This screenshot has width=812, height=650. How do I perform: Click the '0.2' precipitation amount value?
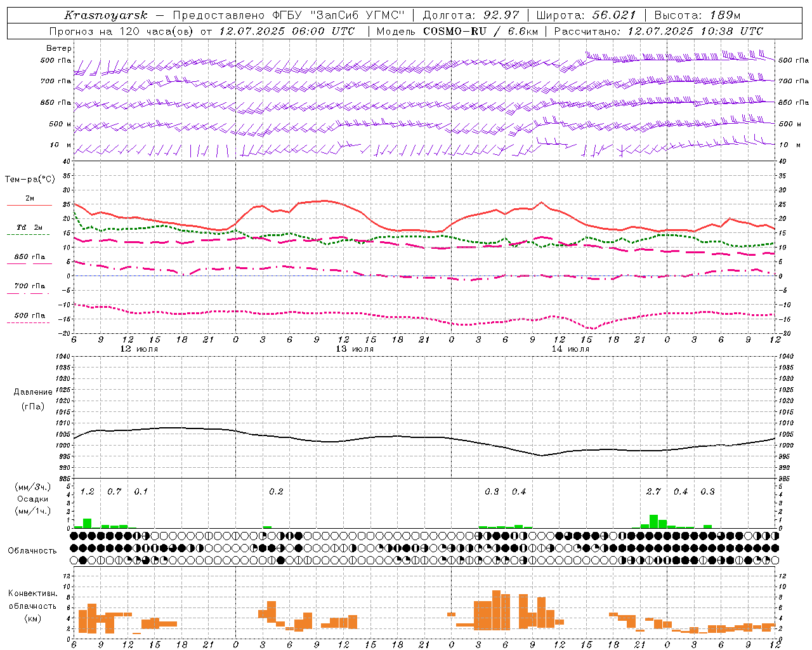point(276,492)
